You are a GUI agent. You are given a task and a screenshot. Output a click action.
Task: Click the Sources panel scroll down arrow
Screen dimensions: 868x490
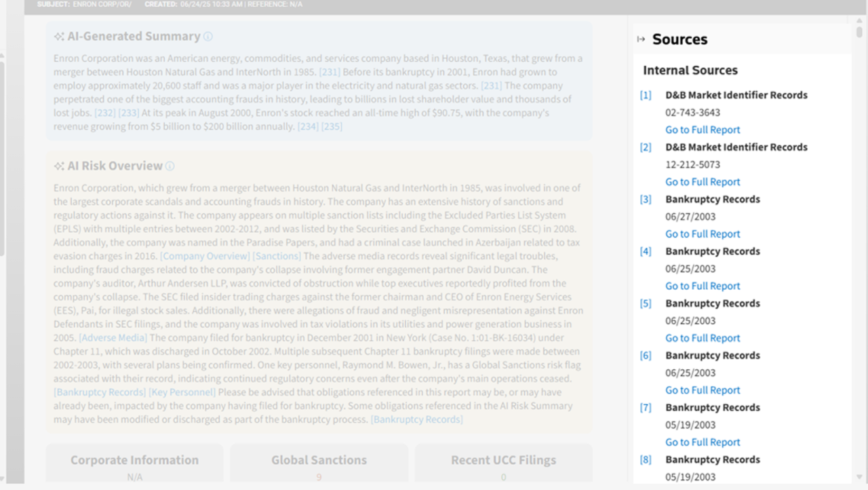(x=859, y=476)
